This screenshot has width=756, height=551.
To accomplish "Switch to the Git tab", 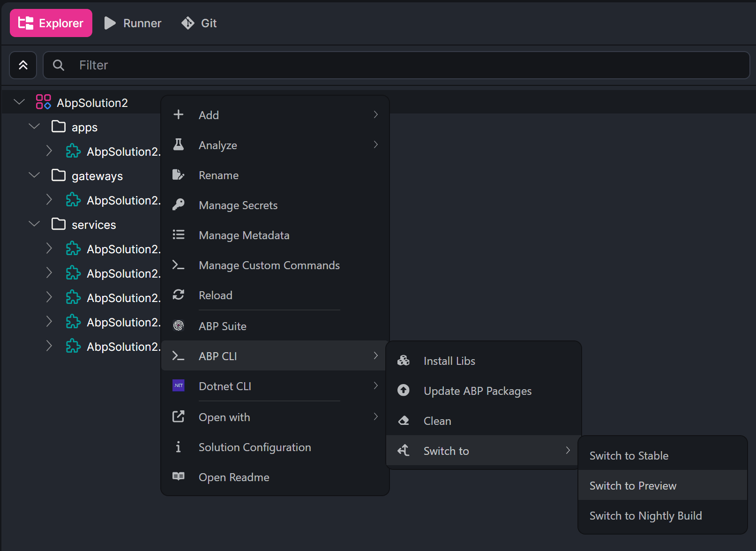I will click(x=199, y=23).
